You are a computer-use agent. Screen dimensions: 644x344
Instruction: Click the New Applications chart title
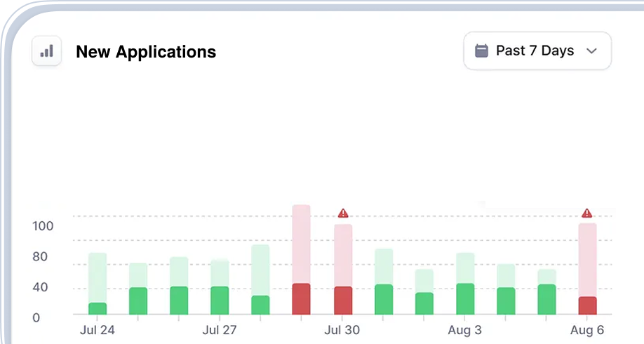pyautogui.click(x=146, y=52)
